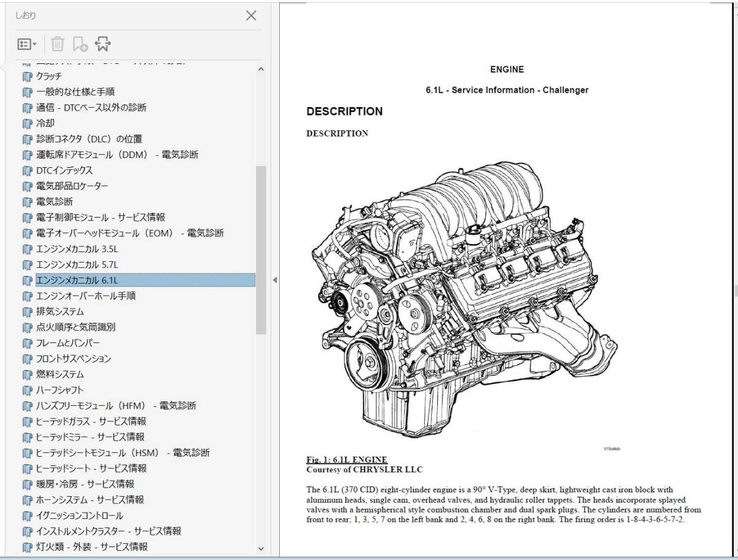The height and width of the screenshot is (560, 738).
Task: Click bookmark icon beside 暖房・冷房 - サービス情報
Action: pyautogui.click(x=26, y=484)
